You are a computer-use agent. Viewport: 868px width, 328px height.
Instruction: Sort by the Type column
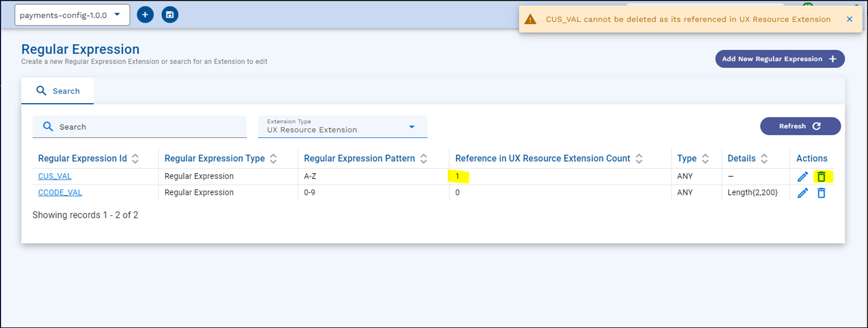705,159
